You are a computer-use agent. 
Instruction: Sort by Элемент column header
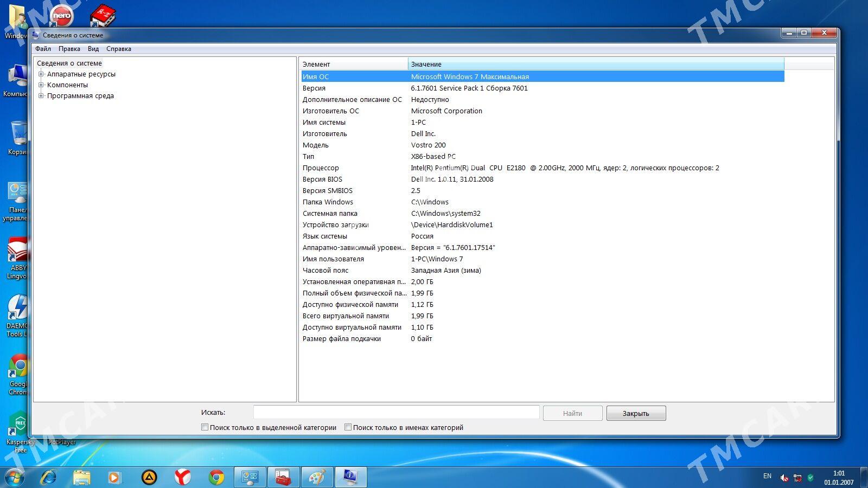[353, 64]
